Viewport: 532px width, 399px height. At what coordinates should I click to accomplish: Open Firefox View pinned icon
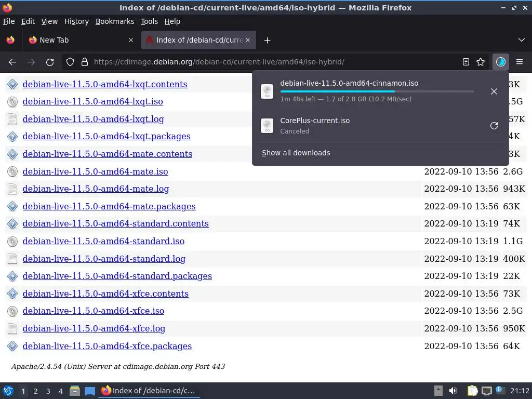tap(10, 40)
